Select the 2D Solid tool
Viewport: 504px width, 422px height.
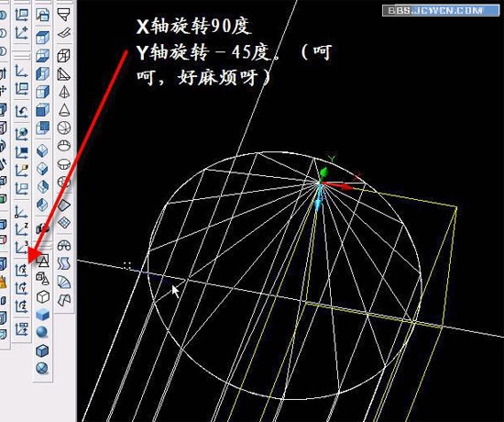(x=63, y=15)
